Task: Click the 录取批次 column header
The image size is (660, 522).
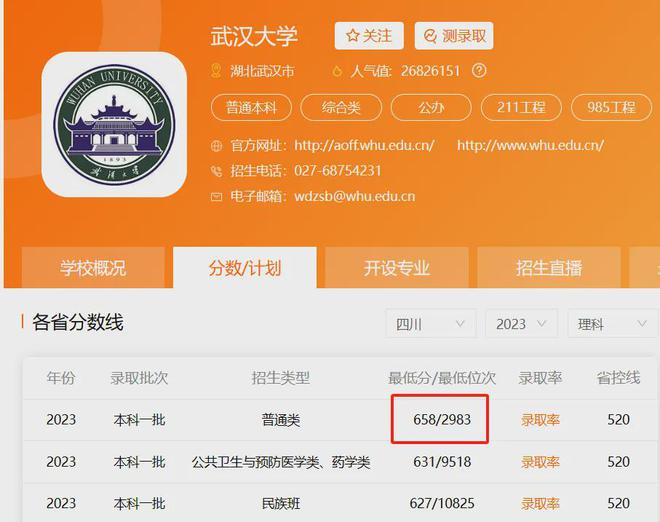Action: 139,378
